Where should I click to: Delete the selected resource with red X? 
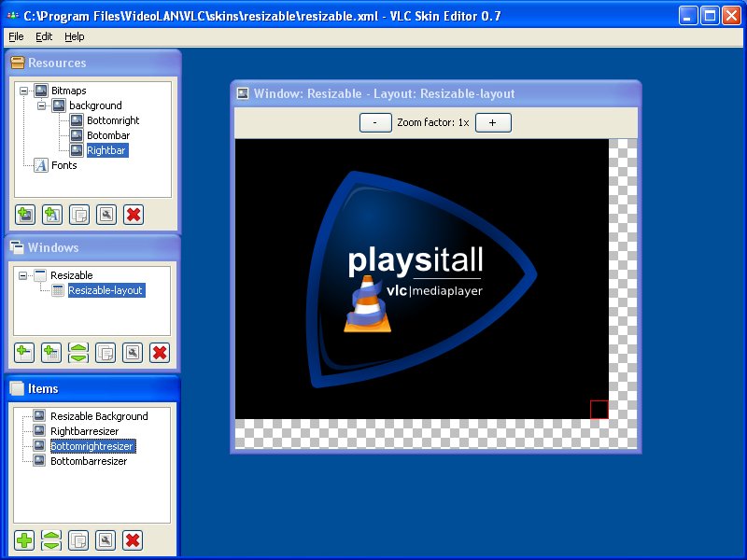coord(134,215)
